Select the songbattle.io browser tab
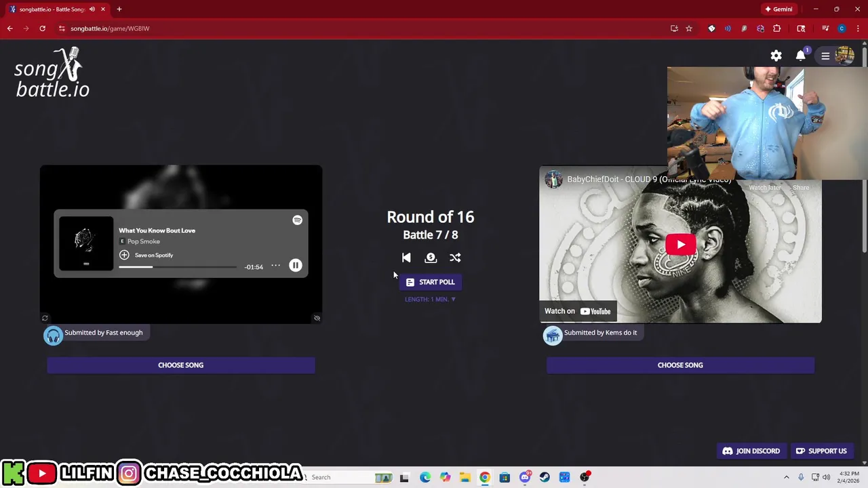 [x=57, y=9]
